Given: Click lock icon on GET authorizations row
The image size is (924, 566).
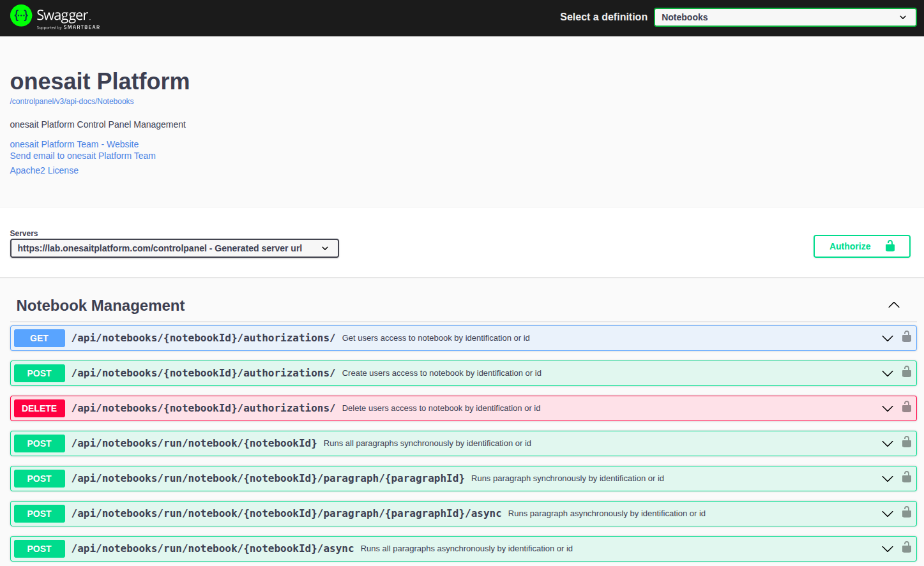Looking at the screenshot, I should click(x=906, y=337).
